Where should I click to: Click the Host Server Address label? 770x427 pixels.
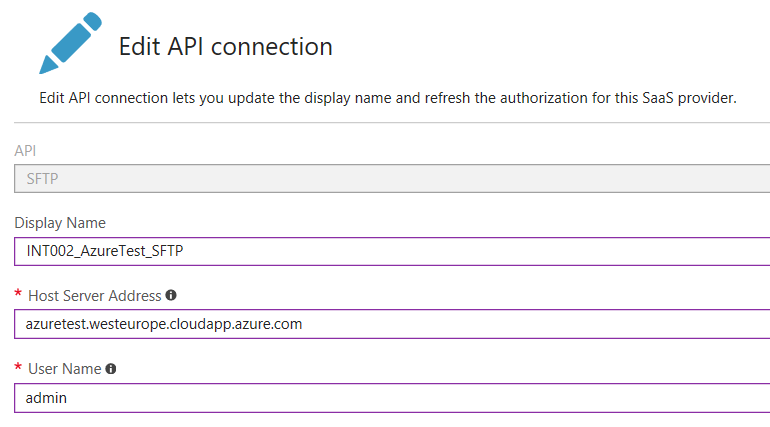point(95,296)
